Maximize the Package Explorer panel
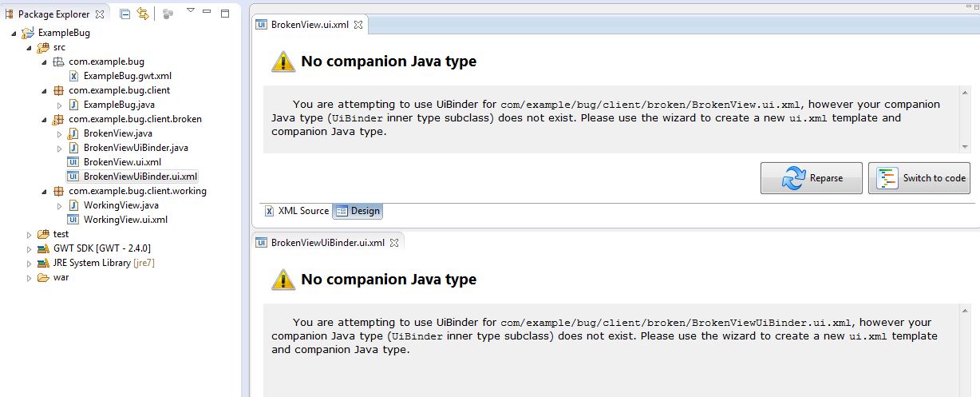The width and height of the screenshot is (980, 397). pos(225,13)
